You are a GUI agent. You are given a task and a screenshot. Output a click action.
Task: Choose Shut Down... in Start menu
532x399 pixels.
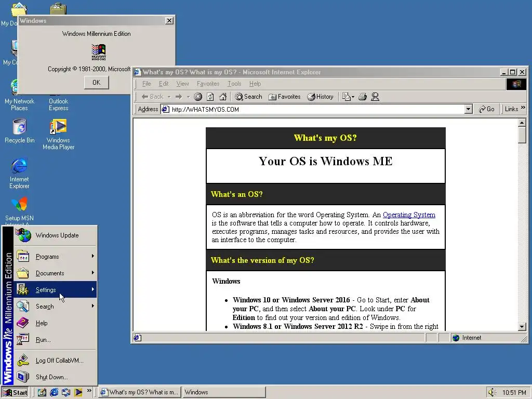click(x=55, y=377)
